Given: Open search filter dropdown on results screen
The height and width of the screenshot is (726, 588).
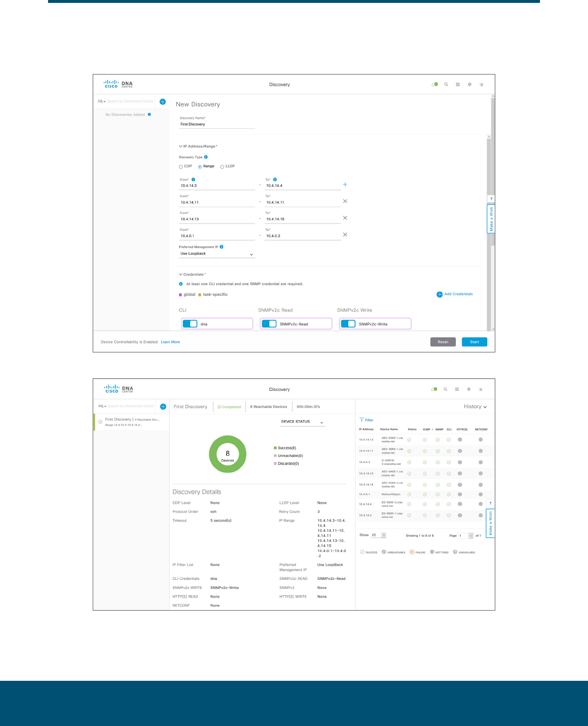Looking at the screenshot, I should tap(102, 406).
